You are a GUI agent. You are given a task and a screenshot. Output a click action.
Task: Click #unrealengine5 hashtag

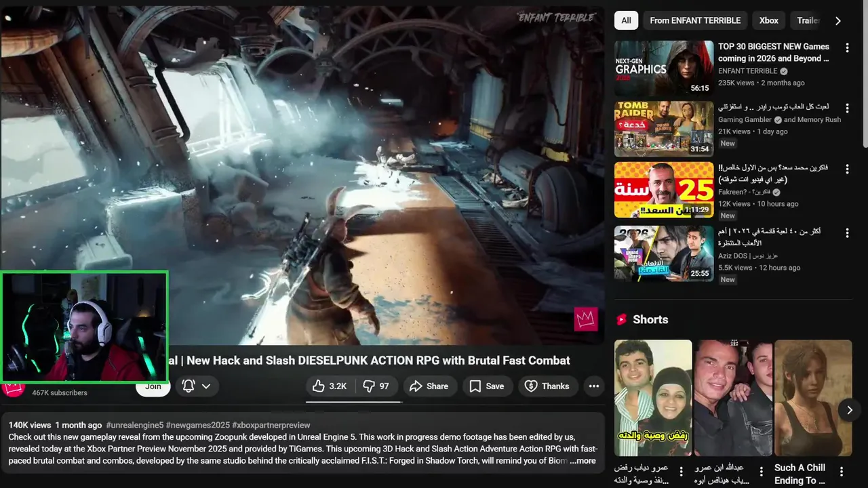click(134, 425)
